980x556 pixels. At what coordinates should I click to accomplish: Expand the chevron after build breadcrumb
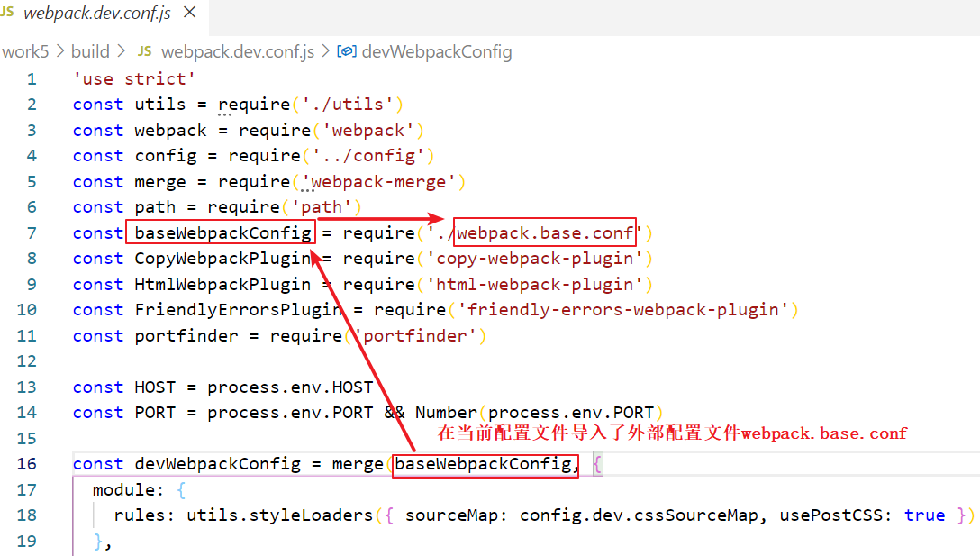coord(122,51)
